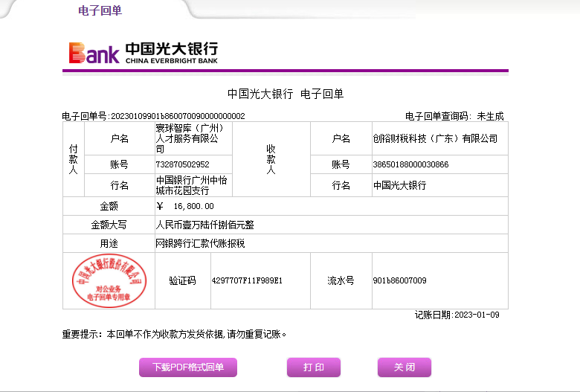Click the amount value ¥ 16,800.00
This screenshot has width=580, height=392.
185,206
